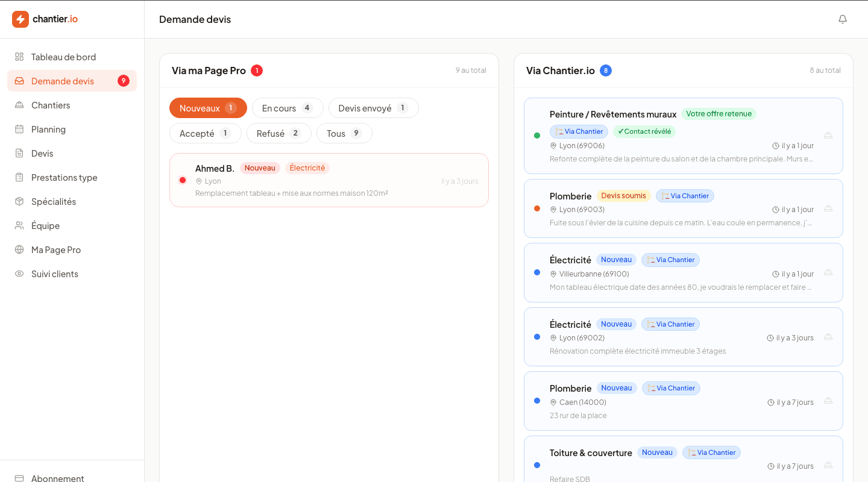Screen dimensions: 868x482
Task: Click the hard-hat icon on Caen card
Action: pos(828,401)
